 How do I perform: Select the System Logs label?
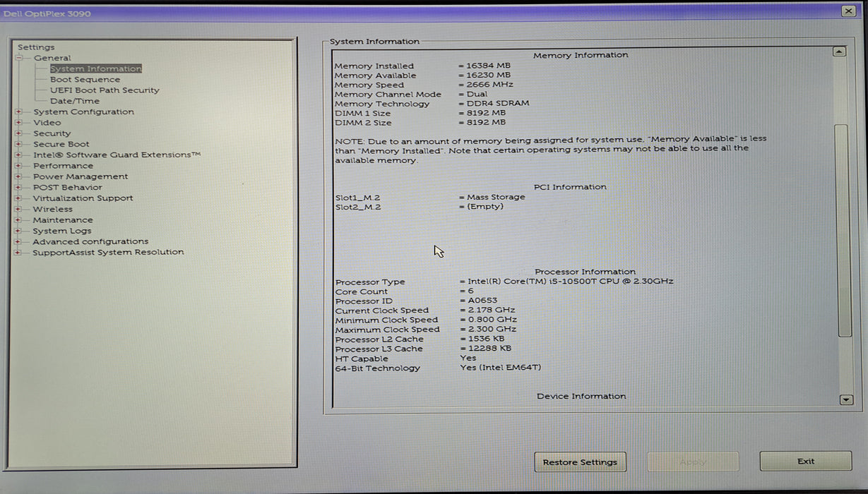pos(61,231)
